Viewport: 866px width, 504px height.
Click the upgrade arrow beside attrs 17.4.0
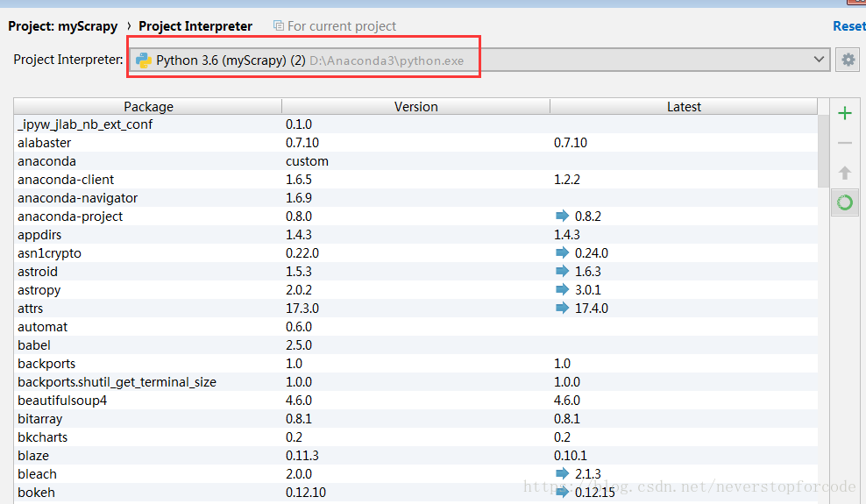[x=562, y=308]
